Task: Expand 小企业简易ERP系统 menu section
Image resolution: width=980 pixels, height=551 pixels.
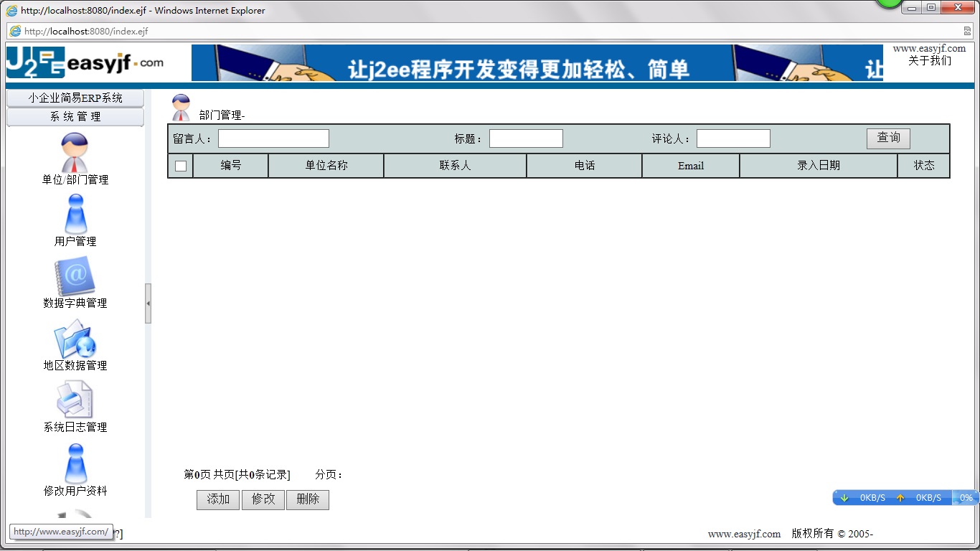Action: tap(75, 98)
